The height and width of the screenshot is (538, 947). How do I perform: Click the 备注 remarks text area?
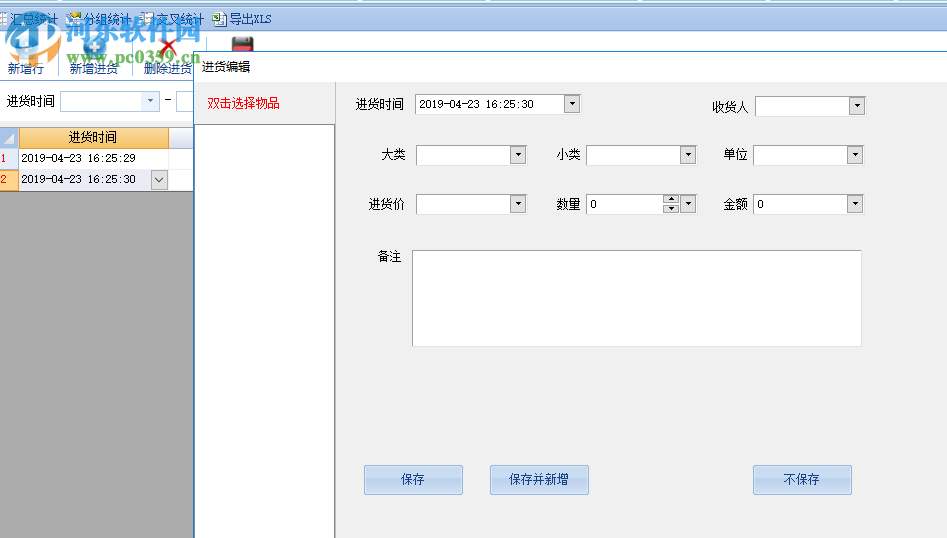(637, 298)
